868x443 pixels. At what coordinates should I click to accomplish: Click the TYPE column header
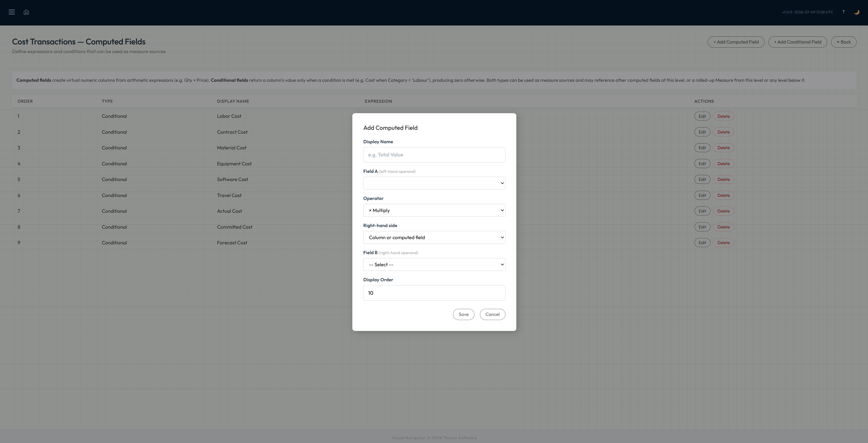107,101
